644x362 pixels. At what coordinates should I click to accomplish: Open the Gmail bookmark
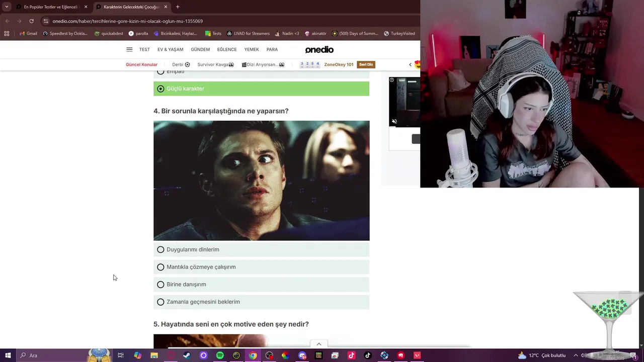(28, 34)
